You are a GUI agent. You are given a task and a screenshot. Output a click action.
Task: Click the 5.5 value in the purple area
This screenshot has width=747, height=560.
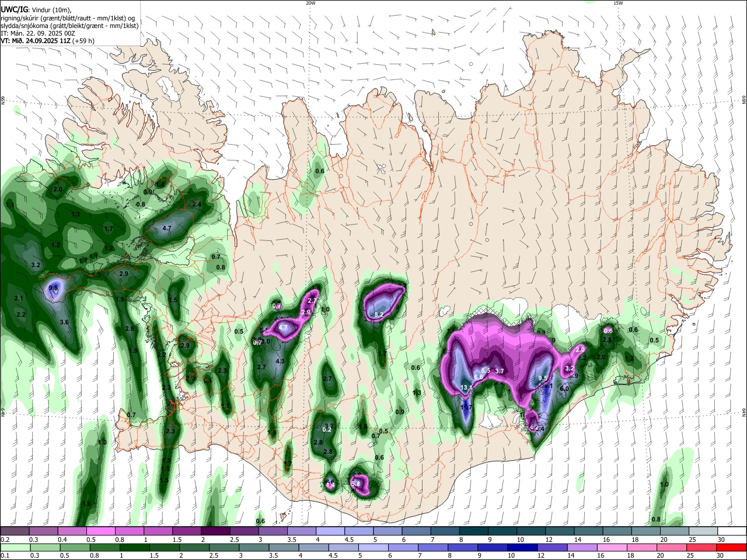coord(486,370)
